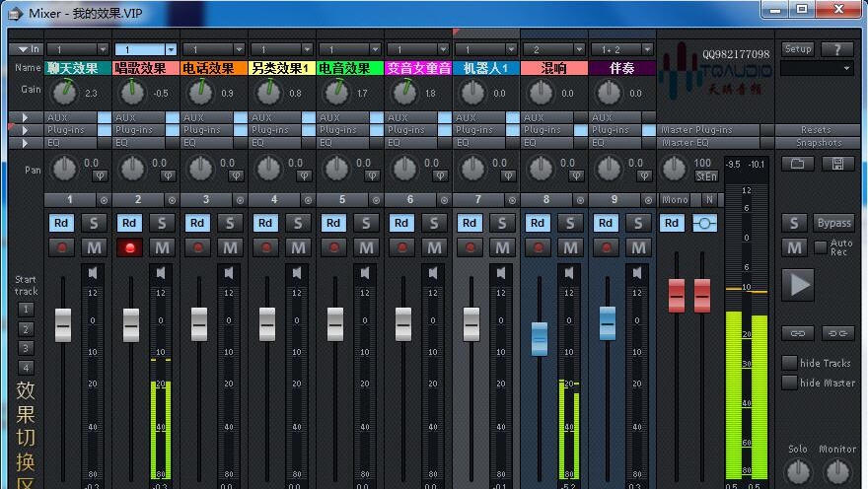Enable the hide Master checkbox
The height and width of the screenshot is (489, 868).
[789, 383]
